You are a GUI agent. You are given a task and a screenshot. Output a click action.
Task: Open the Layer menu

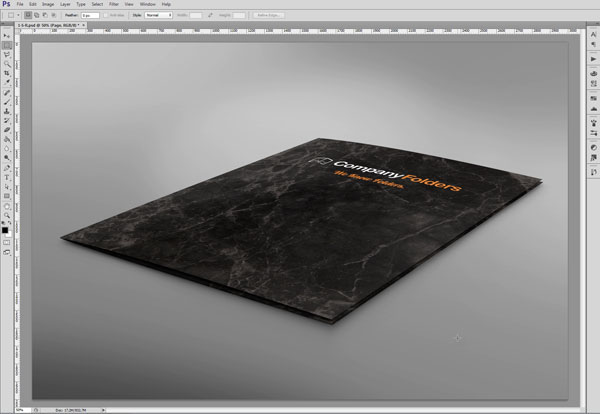65,4
